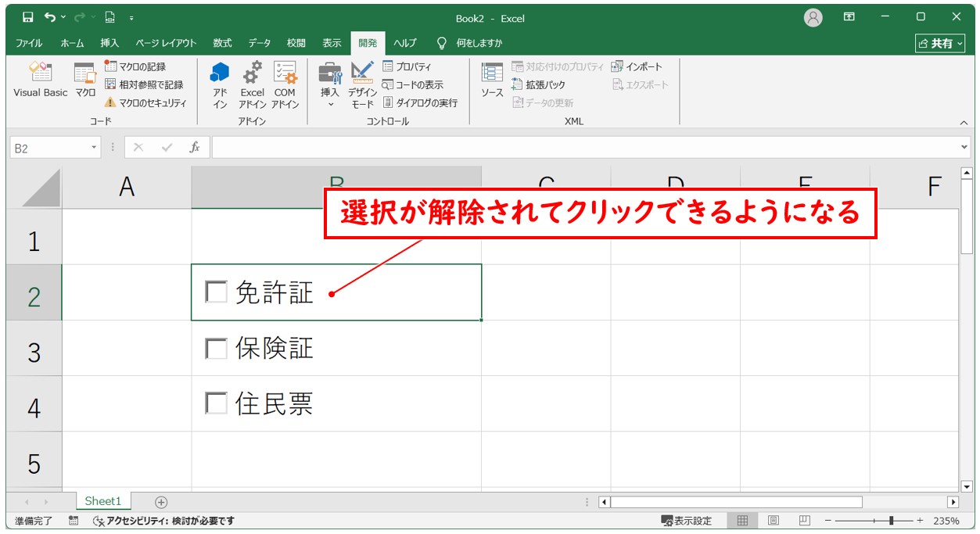Switch to the ヘルプ tab
This screenshot has height=534, width=980.
pyautogui.click(x=405, y=43)
